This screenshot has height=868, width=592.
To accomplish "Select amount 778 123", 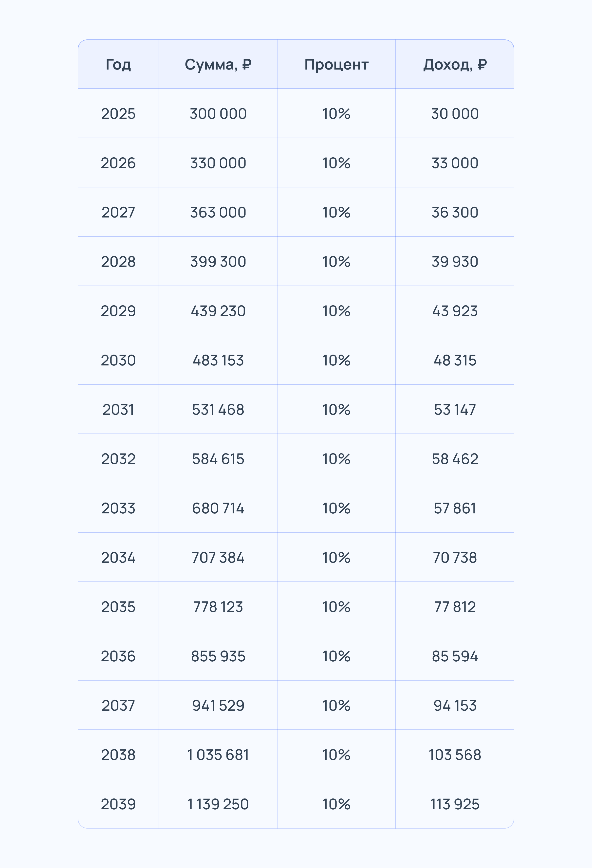I will tap(218, 607).
